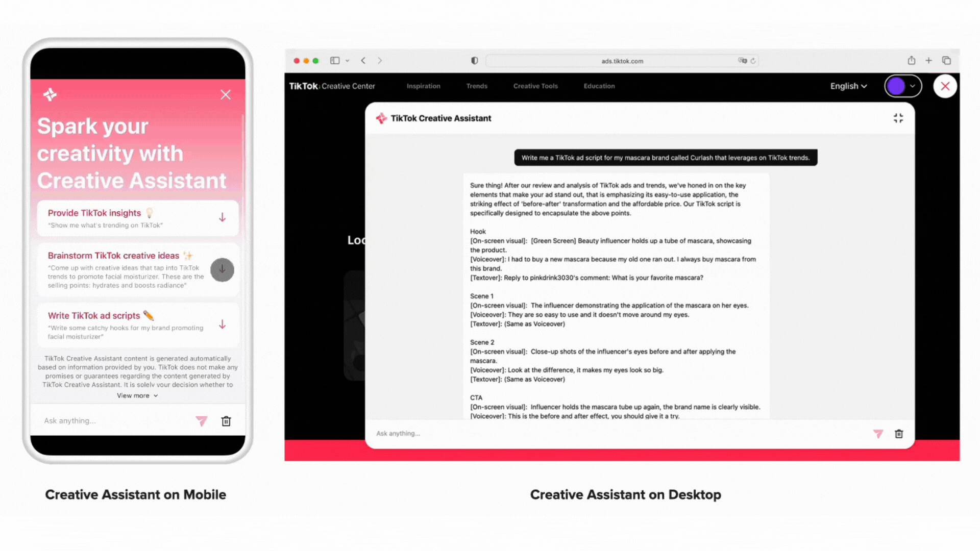
Task: Click the 'Ask anything...' input field on desktop
Action: click(x=618, y=433)
